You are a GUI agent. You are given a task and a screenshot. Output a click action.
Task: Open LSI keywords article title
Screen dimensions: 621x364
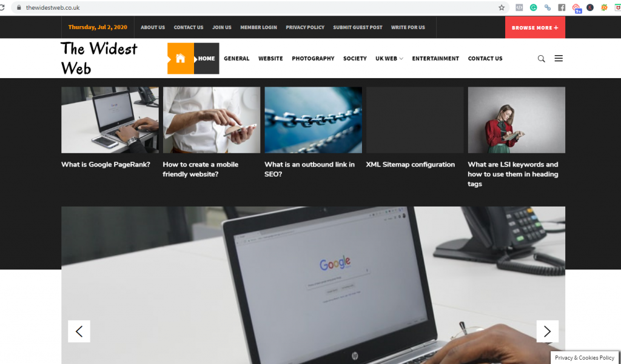pos(513,174)
